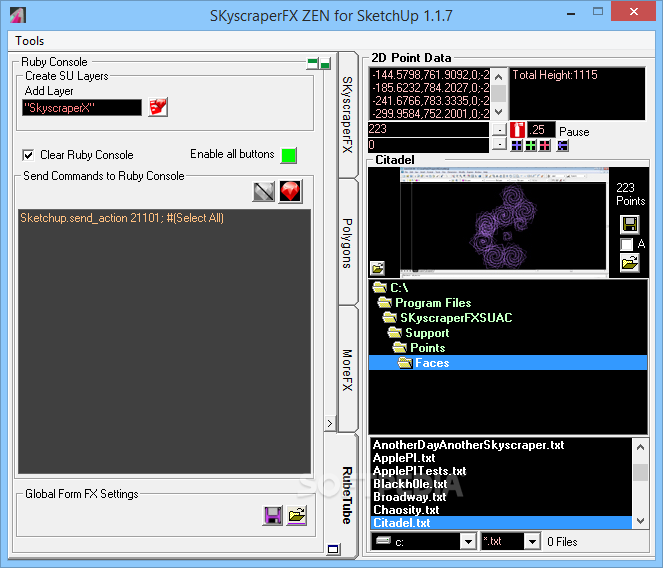Select the C:\ folder in tree

(508, 288)
